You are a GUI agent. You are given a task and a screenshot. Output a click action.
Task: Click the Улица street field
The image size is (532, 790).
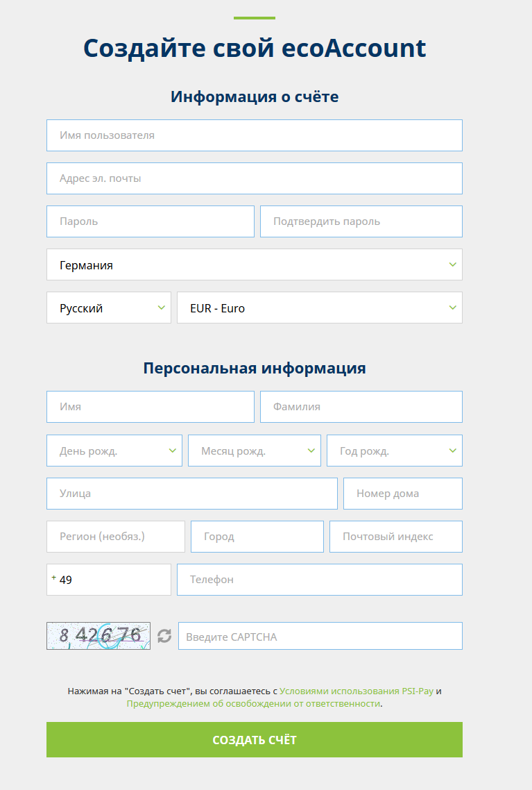191,494
